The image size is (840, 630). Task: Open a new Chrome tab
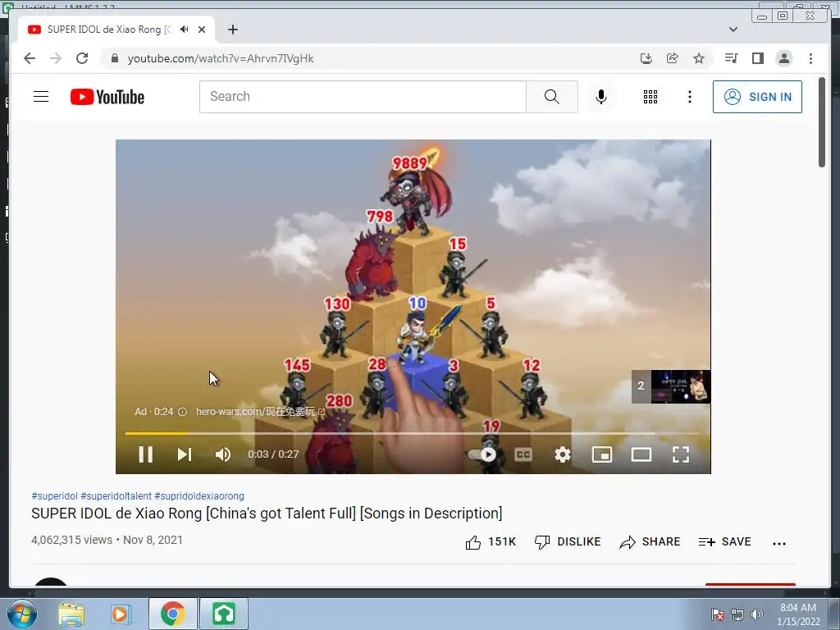click(232, 30)
